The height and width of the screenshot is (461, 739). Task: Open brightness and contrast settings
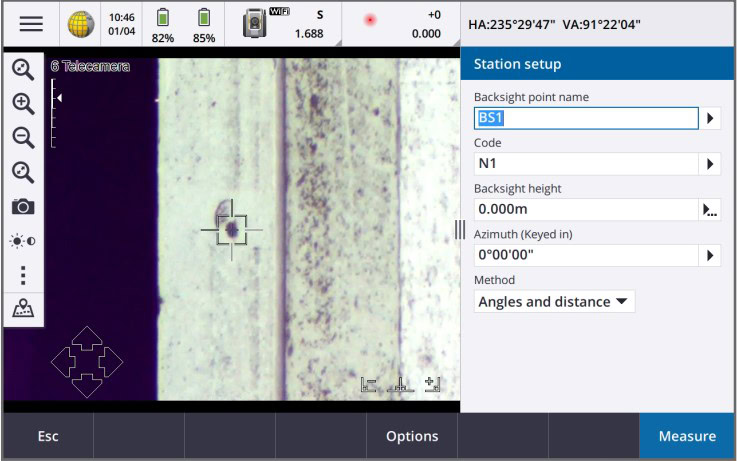[23, 241]
